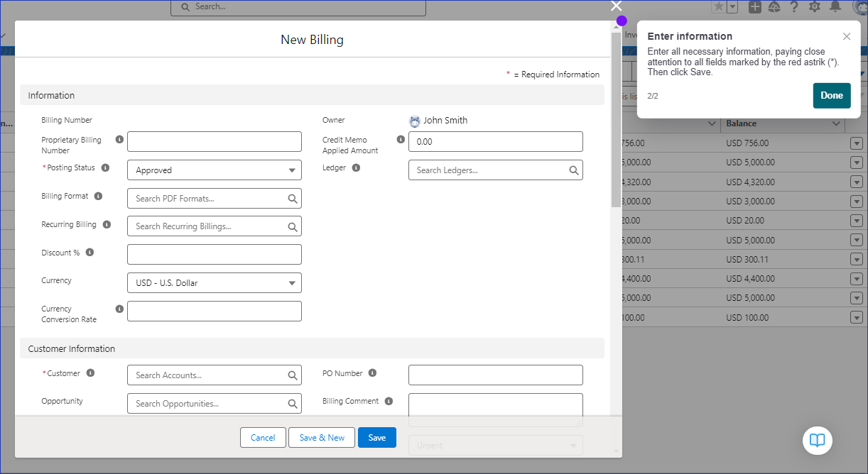Open row action menu for USD 756.00
This screenshot has width=868, height=474.
point(856,143)
